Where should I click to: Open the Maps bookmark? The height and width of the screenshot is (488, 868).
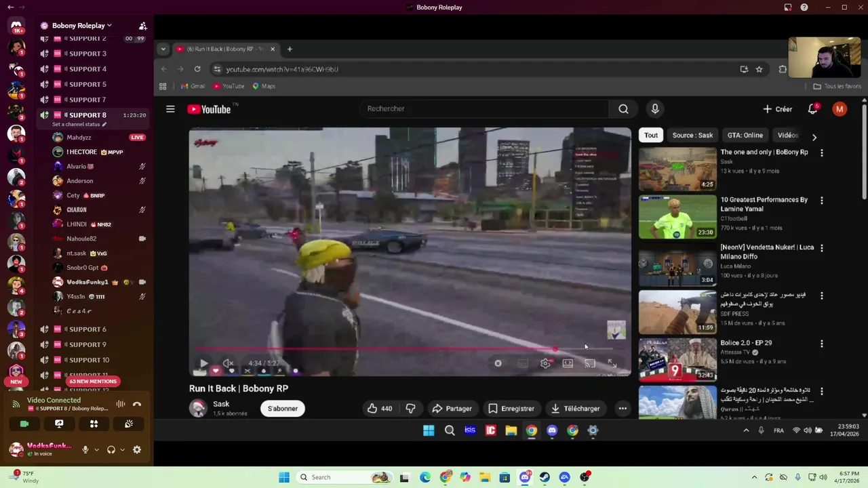coord(264,86)
